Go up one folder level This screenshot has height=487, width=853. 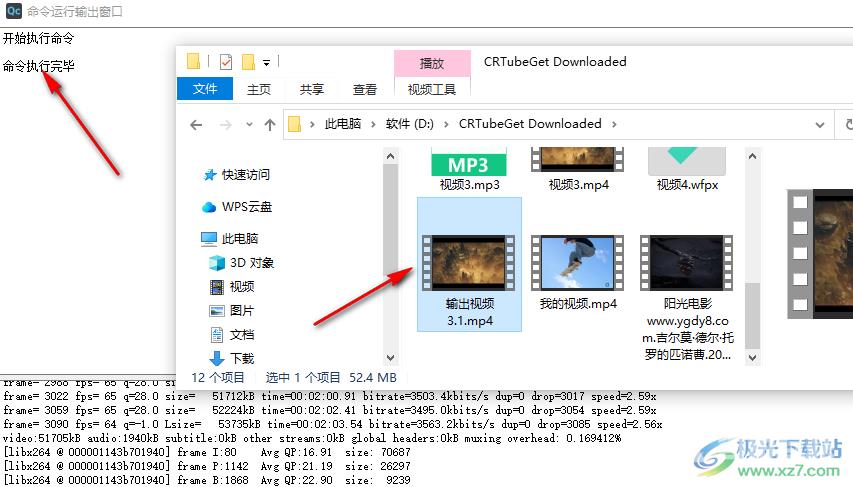click(270, 125)
